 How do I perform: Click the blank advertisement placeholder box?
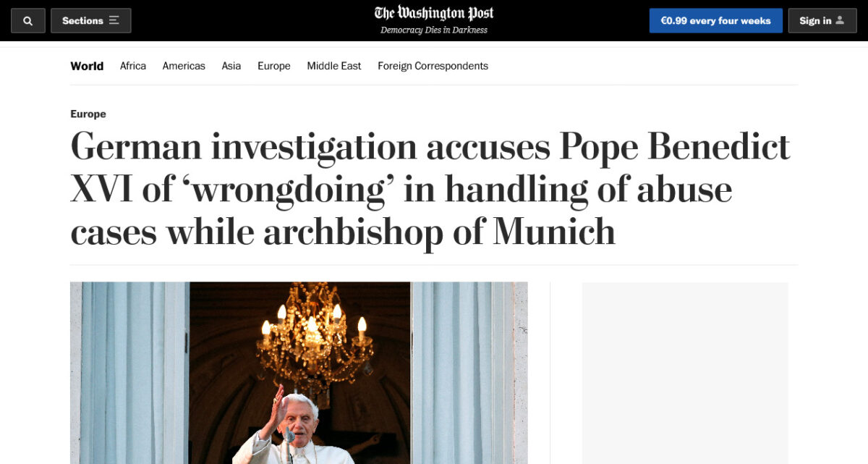[x=685, y=373]
